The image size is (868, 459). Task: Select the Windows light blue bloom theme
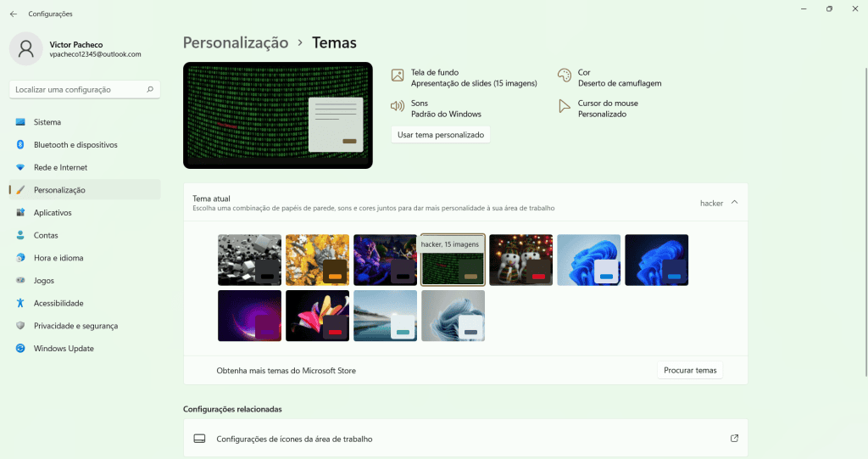[x=589, y=260]
